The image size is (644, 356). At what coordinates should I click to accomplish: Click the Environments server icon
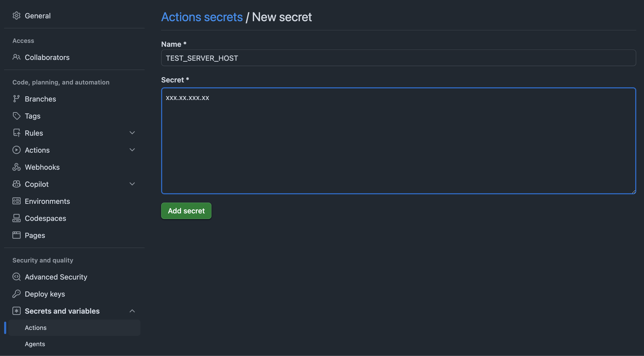click(x=17, y=201)
